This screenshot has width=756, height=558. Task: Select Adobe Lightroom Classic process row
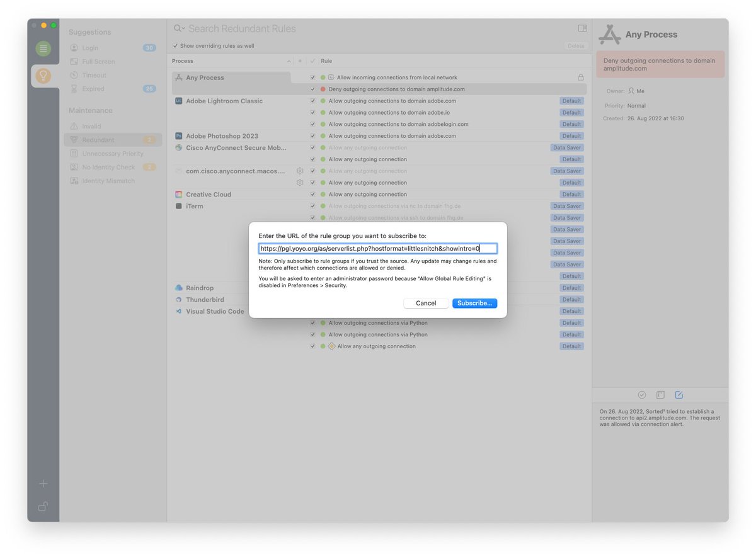[231, 101]
